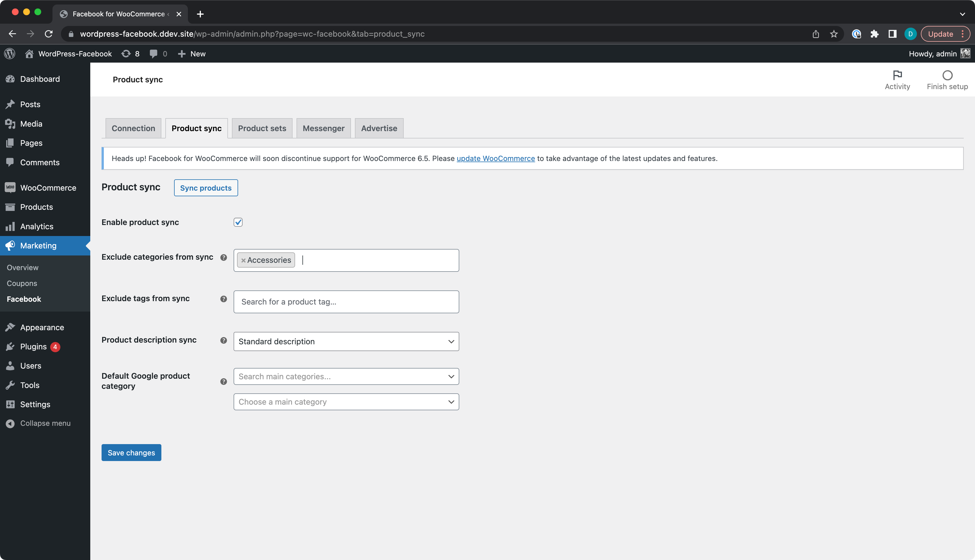The height and width of the screenshot is (560, 975).
Task: Expand the Search main categories dropdown
Action: (346, 376)
